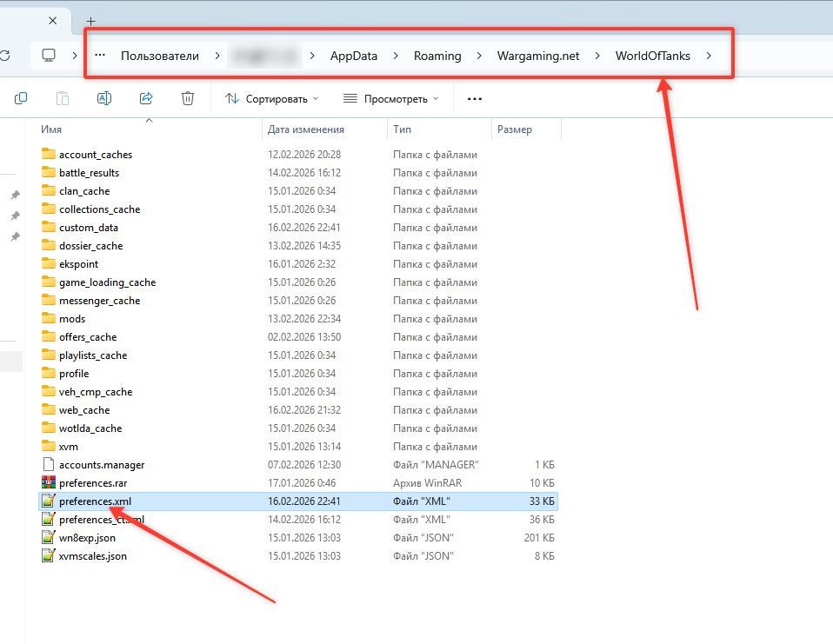Expand the chevron after WorldOfTanks in the path
This screenshot has height=644, width=833.
point(710,56)
